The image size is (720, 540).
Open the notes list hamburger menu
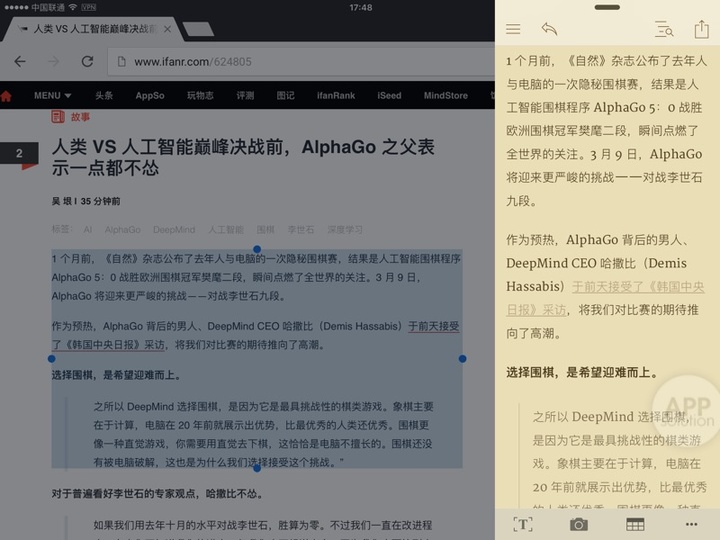click(513, 30)
